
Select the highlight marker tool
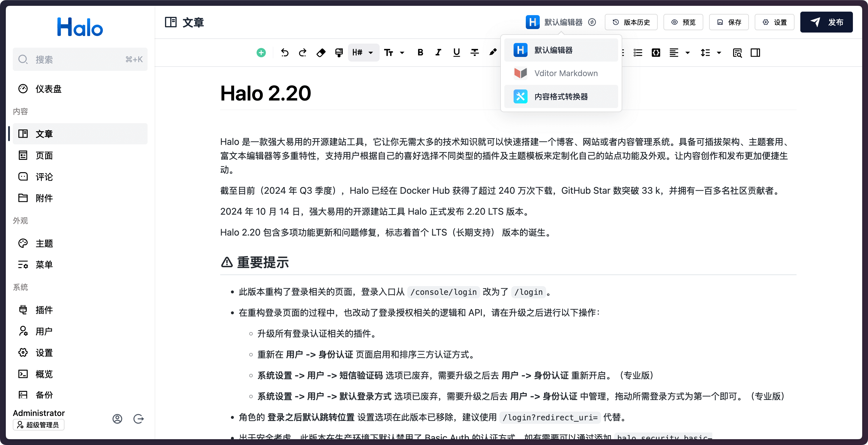click(493, 53)
